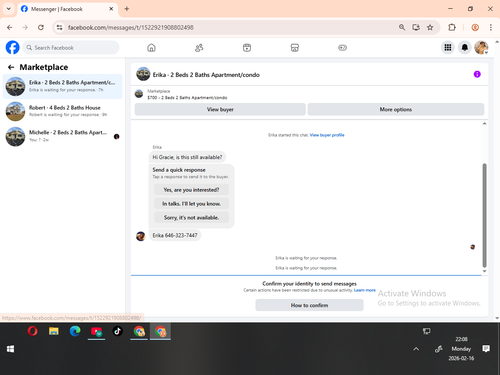Open the account profile picture menu

[481, 48]
